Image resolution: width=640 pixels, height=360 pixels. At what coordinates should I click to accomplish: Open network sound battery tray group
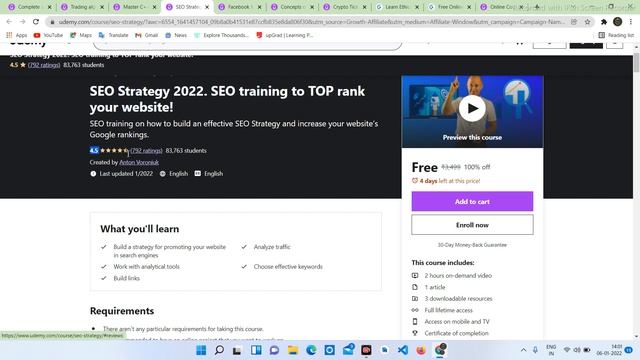(577, 350)
